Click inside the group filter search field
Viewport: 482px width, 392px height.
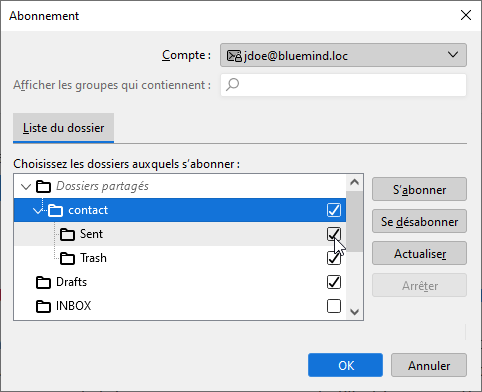pos(343,85)
